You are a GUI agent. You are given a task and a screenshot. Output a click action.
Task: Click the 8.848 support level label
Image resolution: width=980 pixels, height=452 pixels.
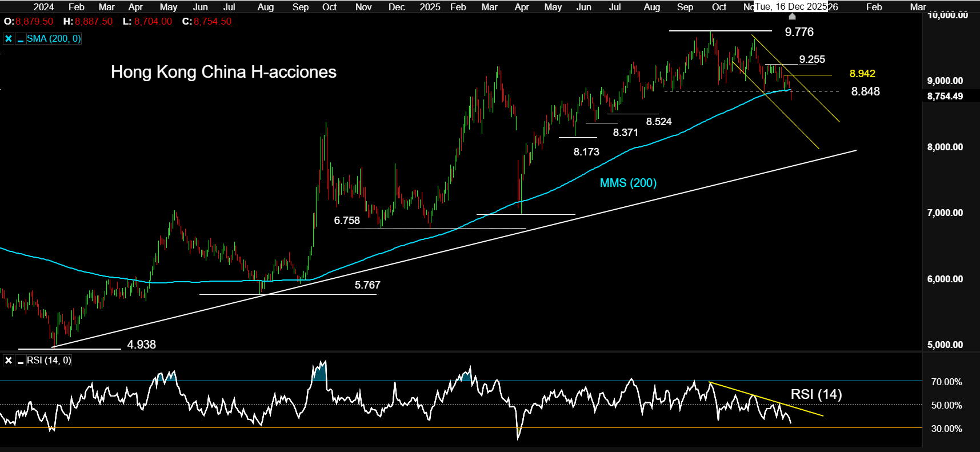pos(865,91)
